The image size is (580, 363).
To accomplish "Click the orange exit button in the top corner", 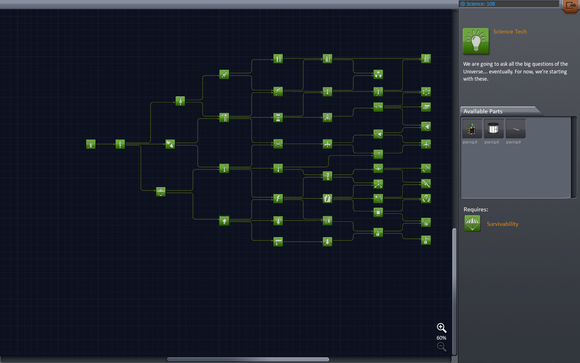I will coord(571,6).
